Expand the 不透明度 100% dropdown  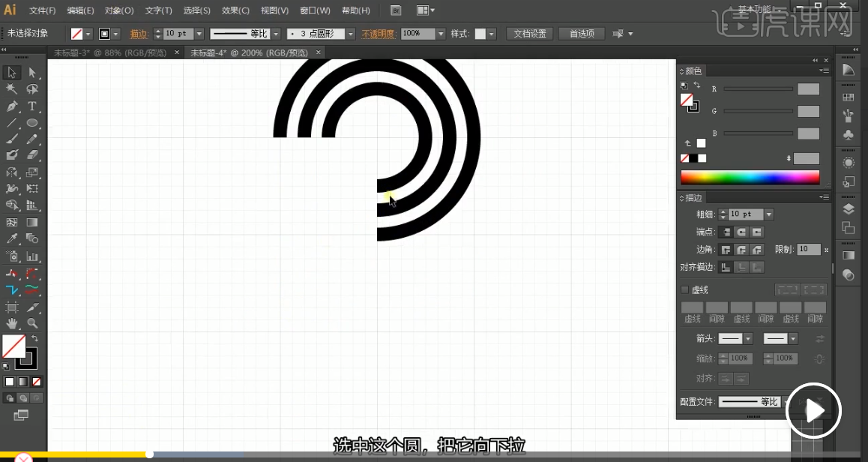pos(440,34)
